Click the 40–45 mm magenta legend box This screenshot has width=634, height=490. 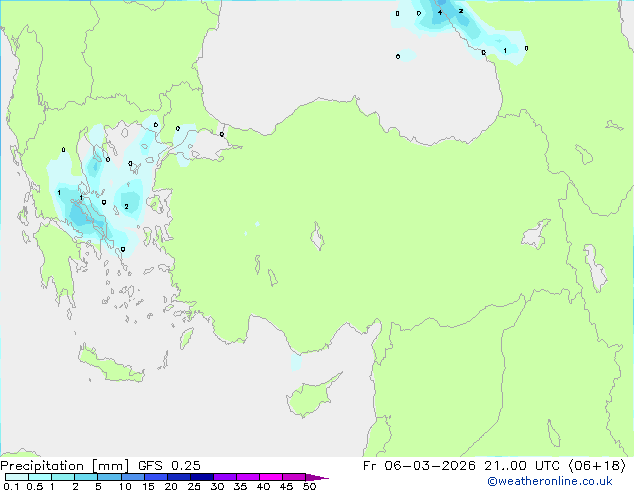(x=271, y=477)
